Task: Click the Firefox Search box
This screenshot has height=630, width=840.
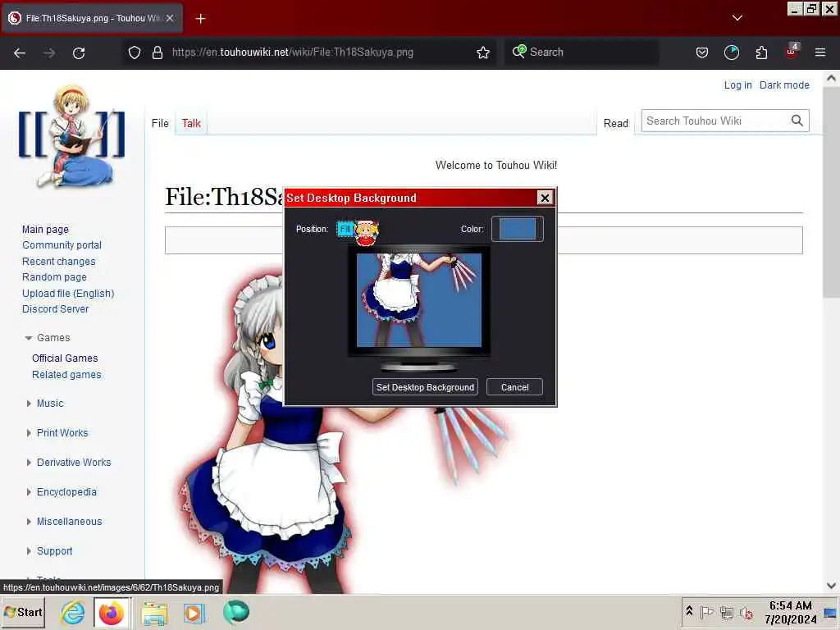Action: coord(582,52)
